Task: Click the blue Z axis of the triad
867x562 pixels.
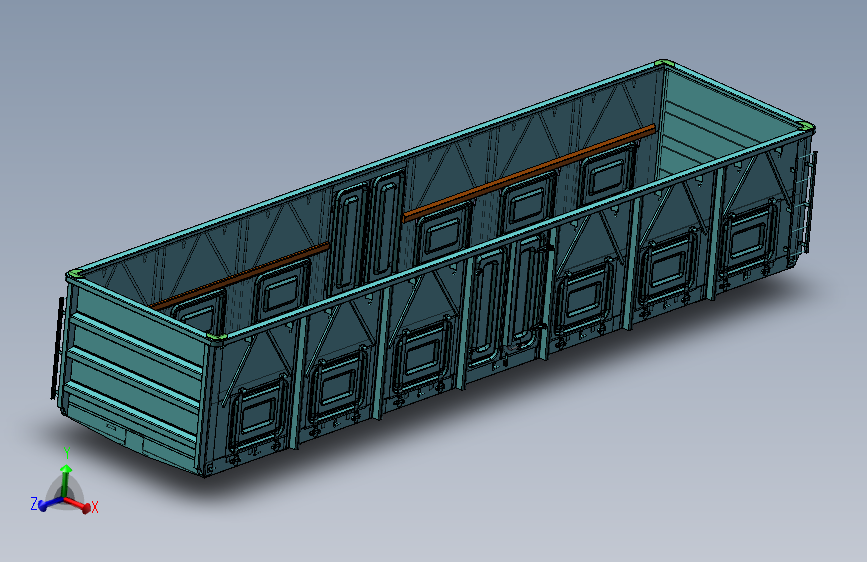Action: [50, 504]
